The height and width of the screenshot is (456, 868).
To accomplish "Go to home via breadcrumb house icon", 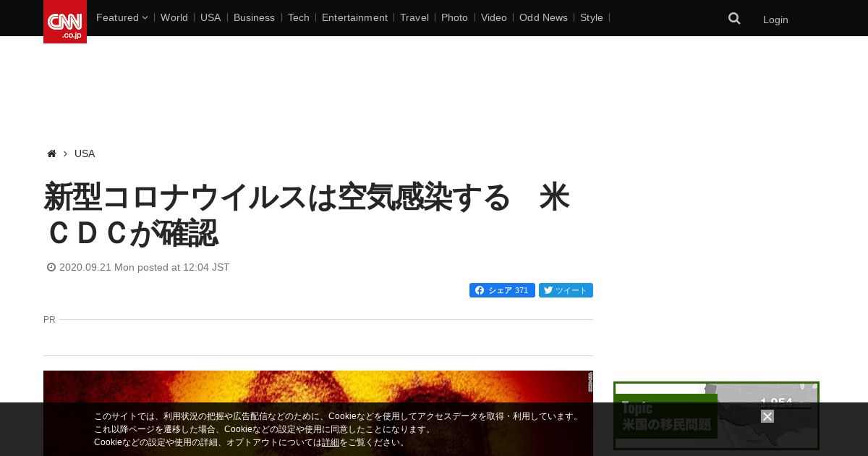I will point(51,153).
